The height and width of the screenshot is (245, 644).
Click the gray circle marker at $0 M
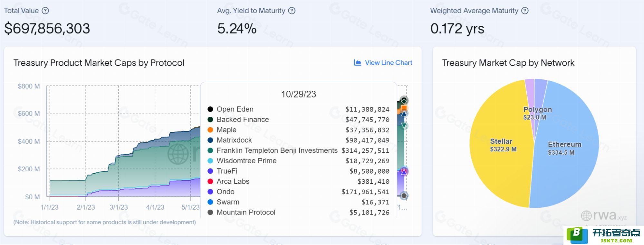click(404, 195)
